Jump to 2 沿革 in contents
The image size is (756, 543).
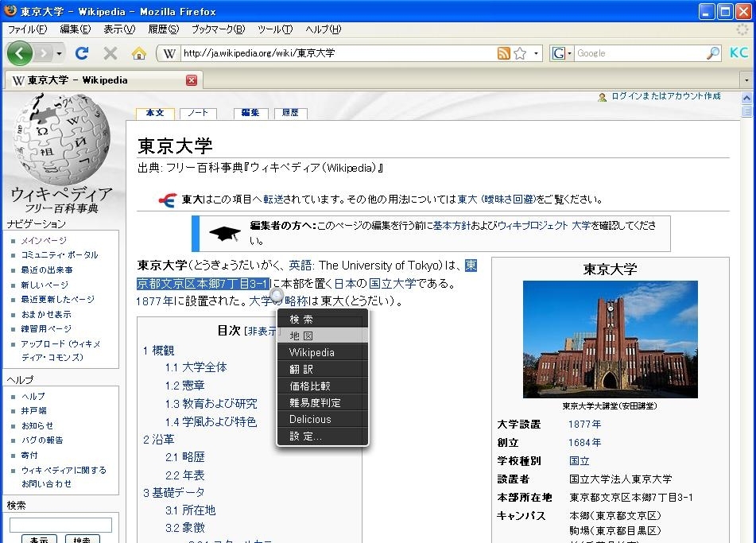click(159, 440)
